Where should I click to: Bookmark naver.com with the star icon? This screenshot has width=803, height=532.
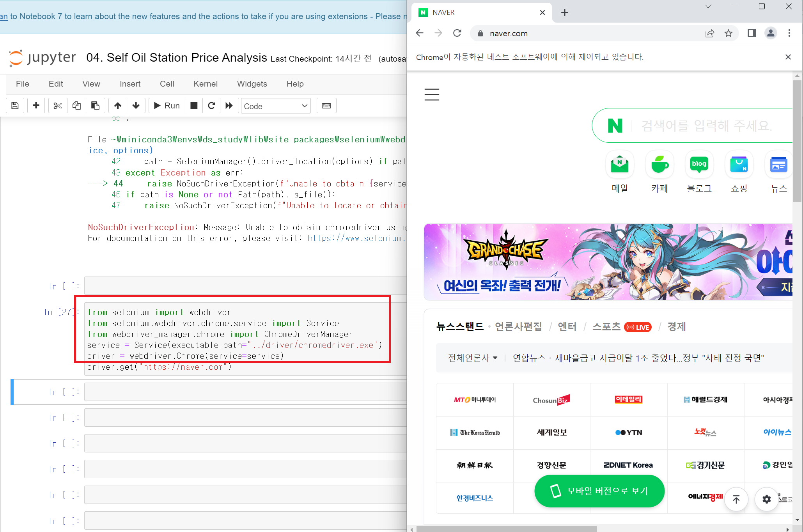click(728, 34)
